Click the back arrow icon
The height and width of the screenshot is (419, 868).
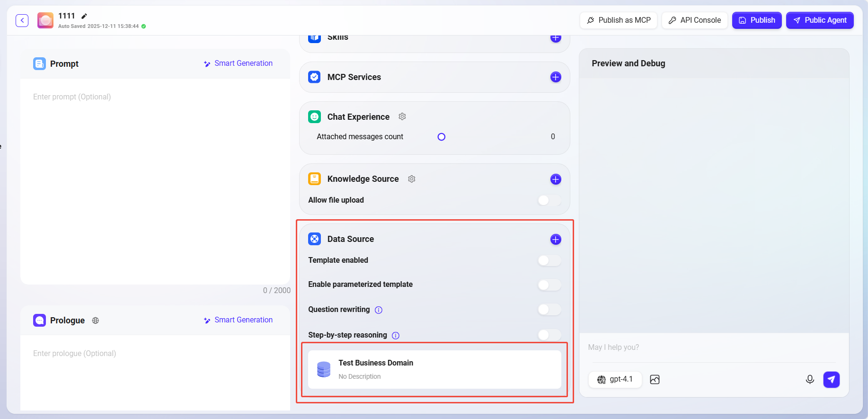(22, 20)
